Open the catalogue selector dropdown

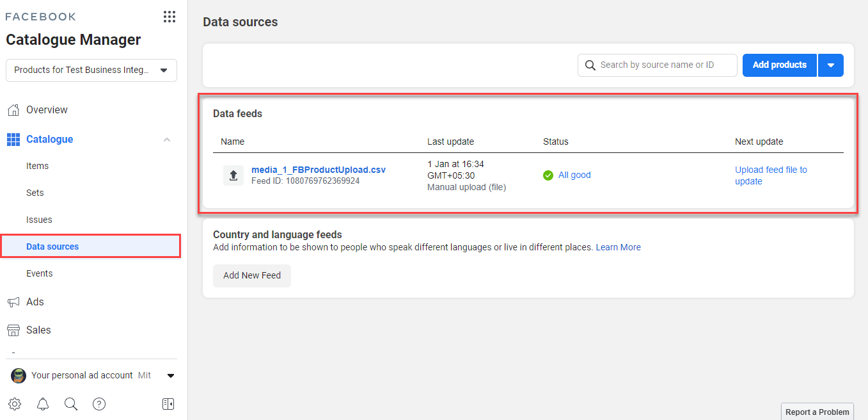point(91,70)
